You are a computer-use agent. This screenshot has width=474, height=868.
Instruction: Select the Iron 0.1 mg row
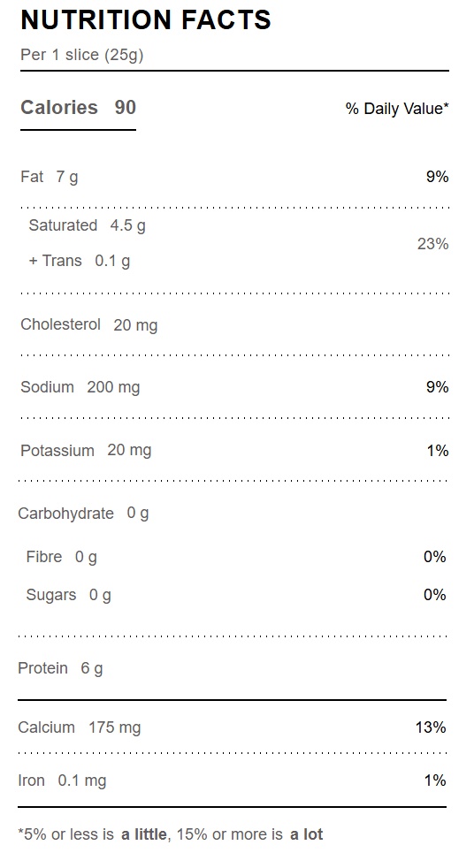(232, 780)
